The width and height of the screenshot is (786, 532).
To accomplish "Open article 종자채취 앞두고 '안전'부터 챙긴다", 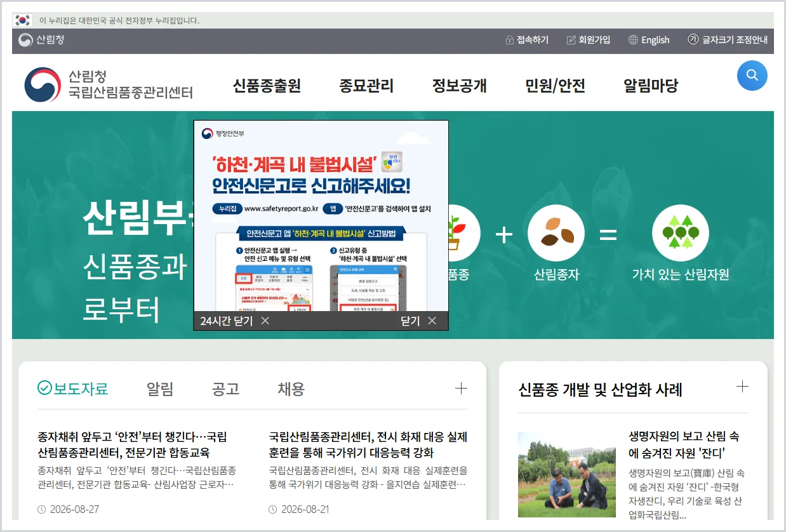I will (x=133, y=444).
